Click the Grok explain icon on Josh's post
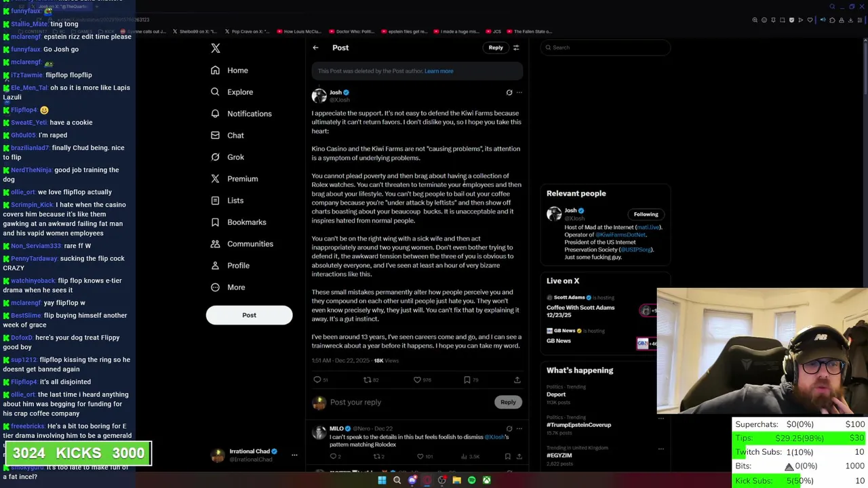The width and height of the screenshot is (868, 488). coord(509,92)
